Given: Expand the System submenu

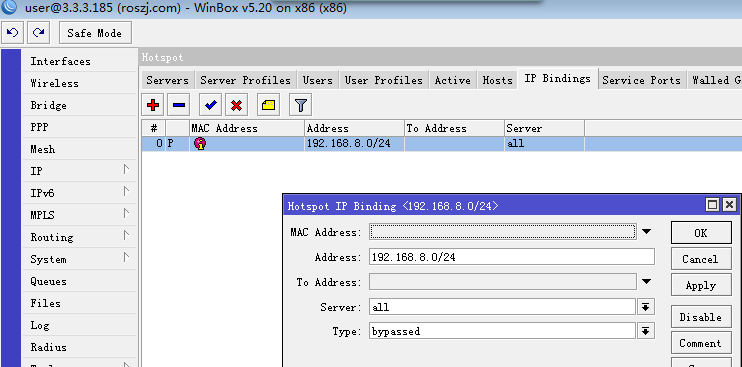Looking at the screenshot, I should tap(80, 259).
